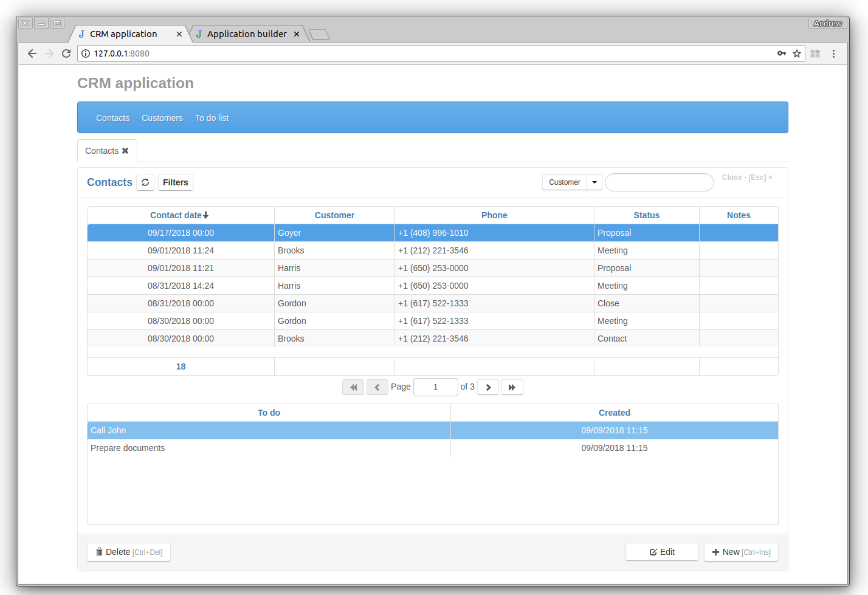The image size is (868, 595).
Task: Select the Prepare documents to-do row
Action: (433, 448)
